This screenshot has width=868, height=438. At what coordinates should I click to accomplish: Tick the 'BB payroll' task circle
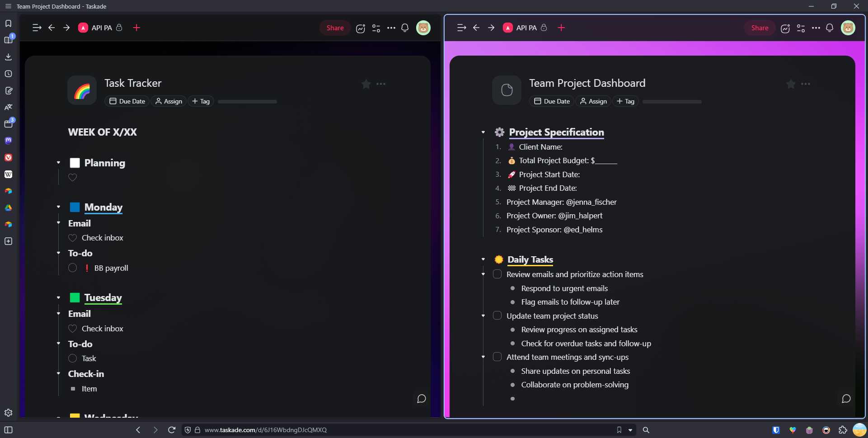pos(72,268)
